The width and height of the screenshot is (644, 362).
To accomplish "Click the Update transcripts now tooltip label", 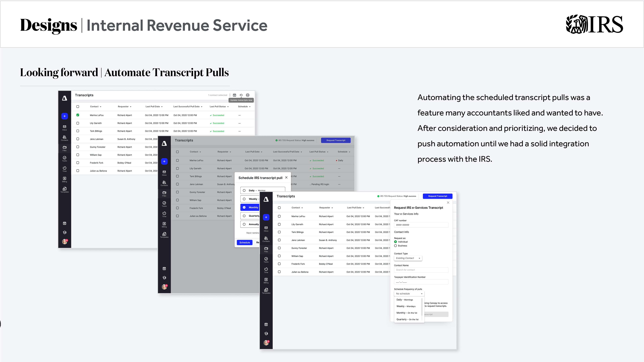I will click(x=241, y=100).
